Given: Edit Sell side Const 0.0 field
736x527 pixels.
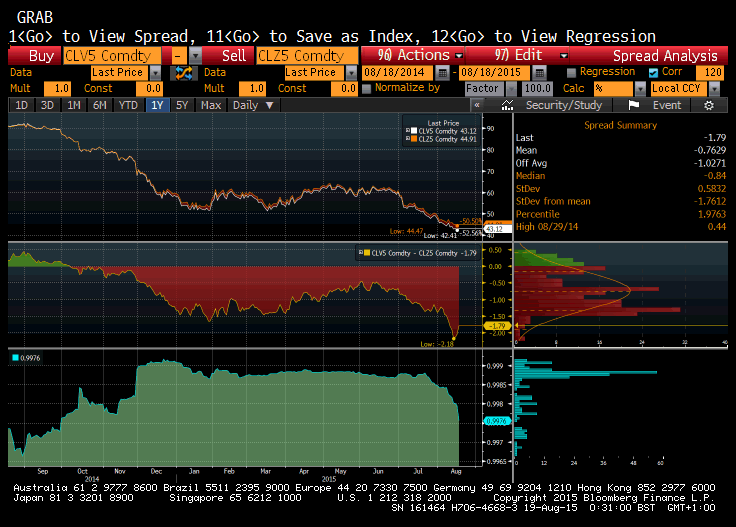Looking at the screenshot, I should [x=344, y=88].
